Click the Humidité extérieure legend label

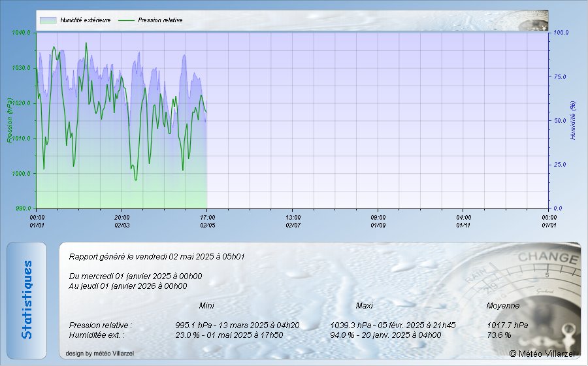click(86, 20)
